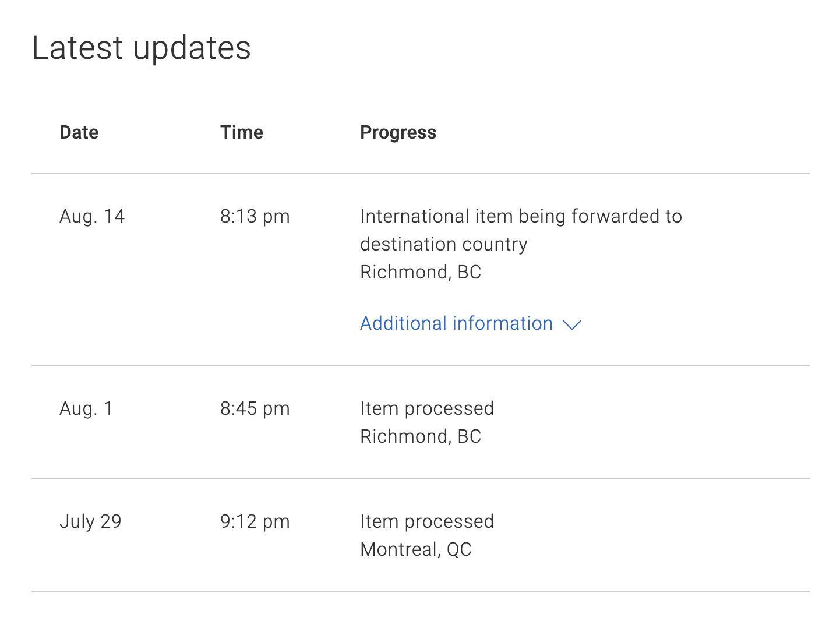
Task: Click Richmond, BC in Aug. 1 row
Action: (x=421, y=436)
